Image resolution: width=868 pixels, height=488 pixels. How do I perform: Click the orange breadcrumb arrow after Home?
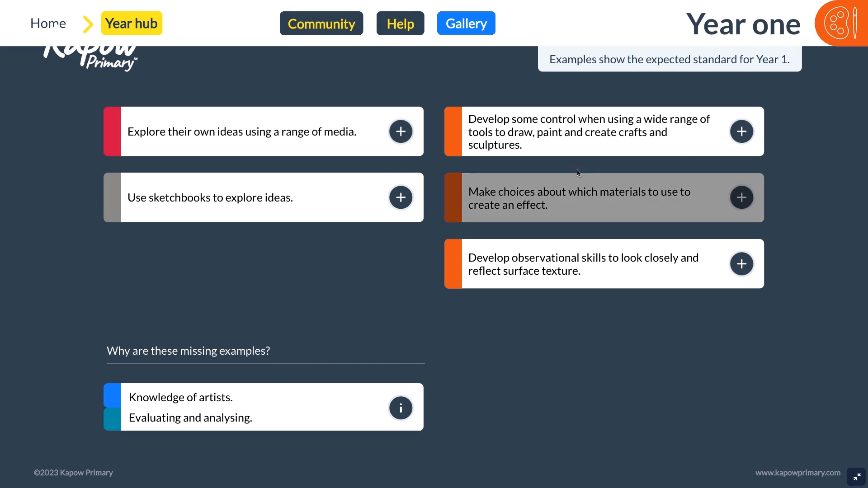[87, 23]
